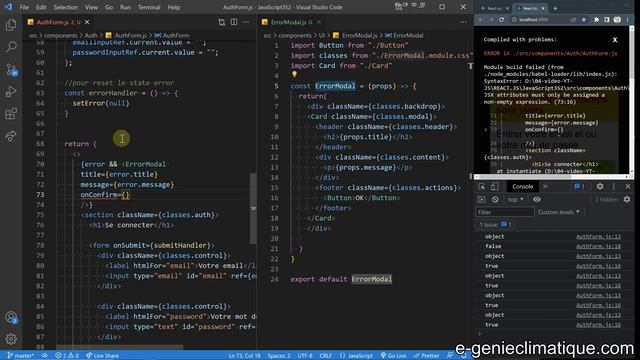Open the File menu
The width and height of the screenshot is (640, 360).
click(x=24, y=7)
